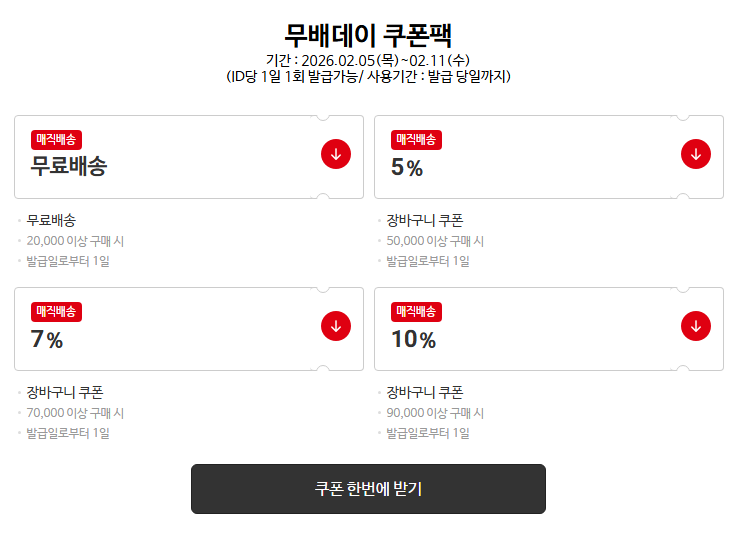Click the 50,000 이상 구매 시 condition text
This screenshot has height=534, width=740.
pos(435,241)
